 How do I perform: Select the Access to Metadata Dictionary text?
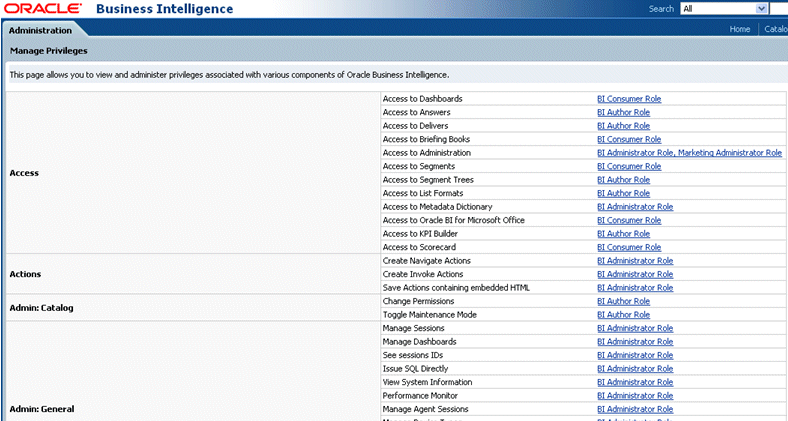[x=438, y=207]
